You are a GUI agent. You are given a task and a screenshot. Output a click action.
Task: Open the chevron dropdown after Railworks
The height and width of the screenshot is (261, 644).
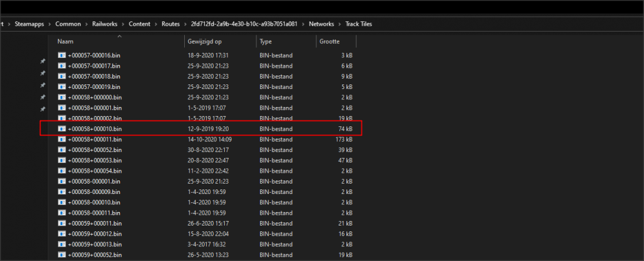[123, 24]
